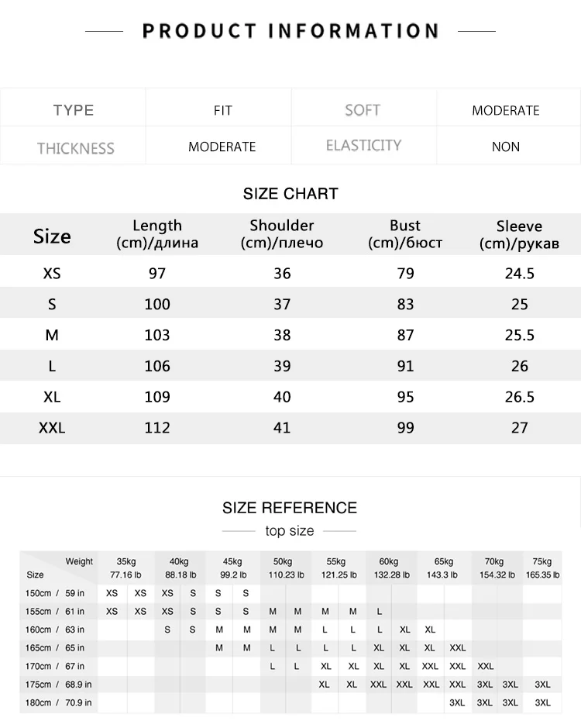
Task: Click the 165cm / 65 in height row
Action: click(290, 647)
